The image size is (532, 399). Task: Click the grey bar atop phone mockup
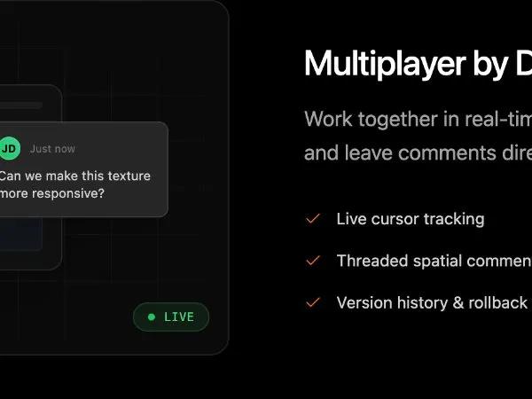(x=21, y=106)
